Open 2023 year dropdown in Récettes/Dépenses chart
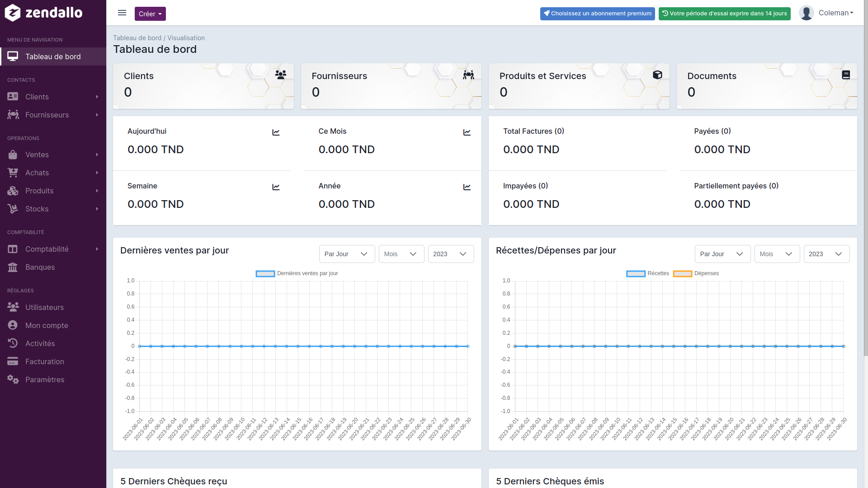868x488 pixels. [826, 254]
